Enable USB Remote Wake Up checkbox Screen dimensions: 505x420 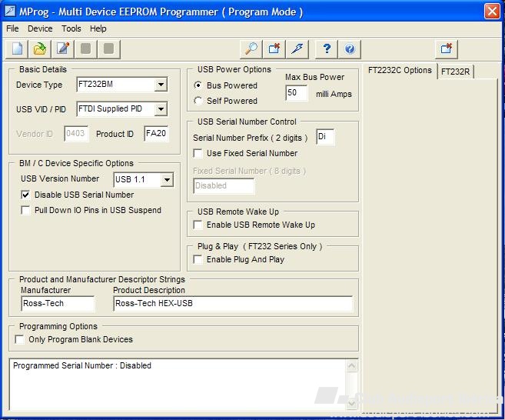point(198,225)
